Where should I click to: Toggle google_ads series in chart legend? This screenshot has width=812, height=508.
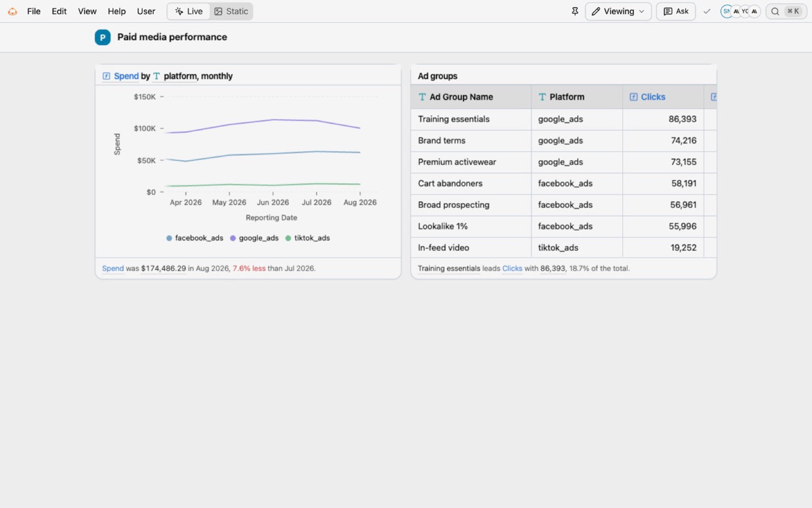[x=254, y=238]
